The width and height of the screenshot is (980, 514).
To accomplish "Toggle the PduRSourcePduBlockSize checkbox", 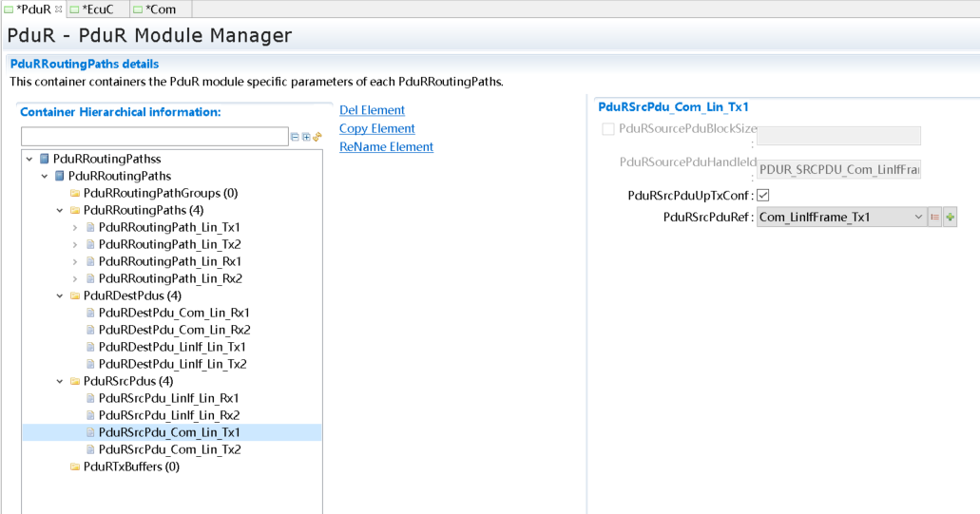I will 608,129.
